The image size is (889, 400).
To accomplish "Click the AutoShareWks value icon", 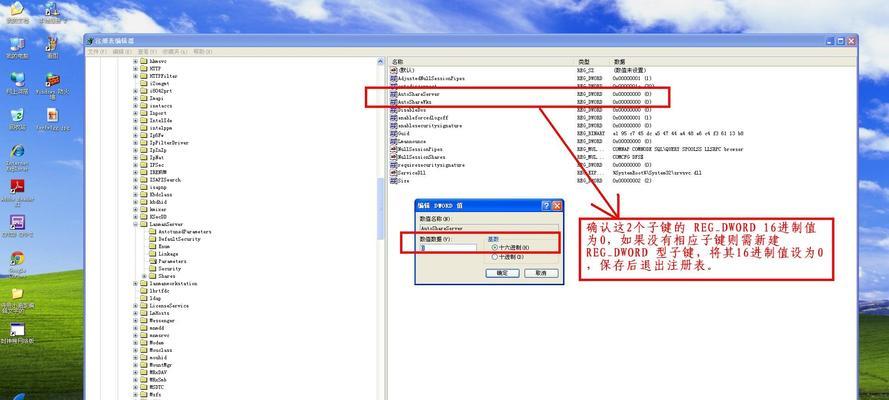I will [x=394, y=101].
